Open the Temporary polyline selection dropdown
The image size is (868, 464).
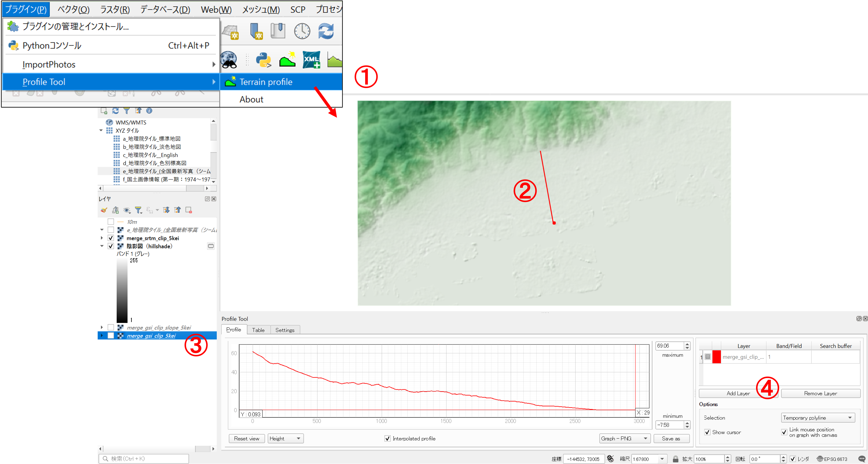coord(817,418)
